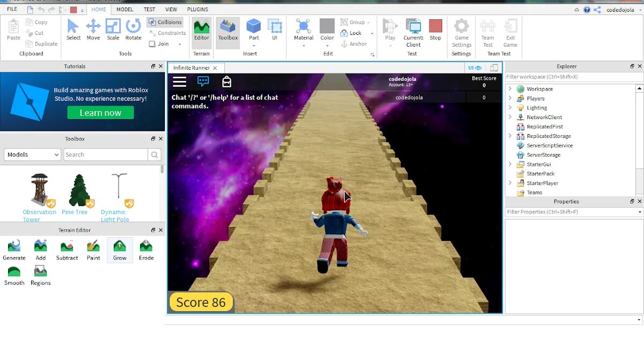Image resolution: width=644 pixels, height=338 pixels.
Task: Expand the Workspace tree node
Action: (510, 89)
